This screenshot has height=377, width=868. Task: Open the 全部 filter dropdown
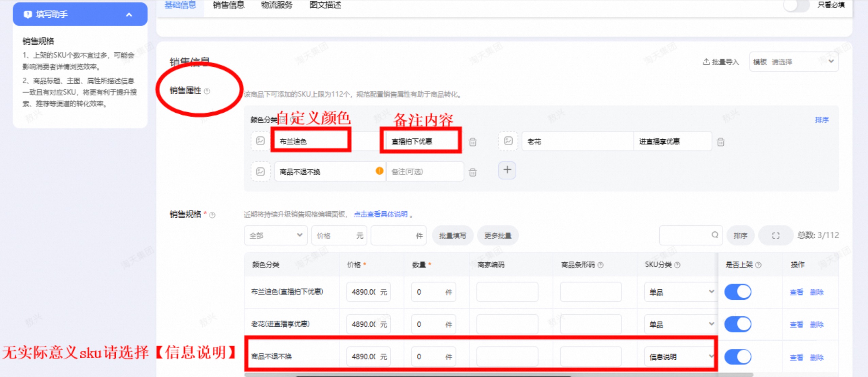(x=276, y=235)
